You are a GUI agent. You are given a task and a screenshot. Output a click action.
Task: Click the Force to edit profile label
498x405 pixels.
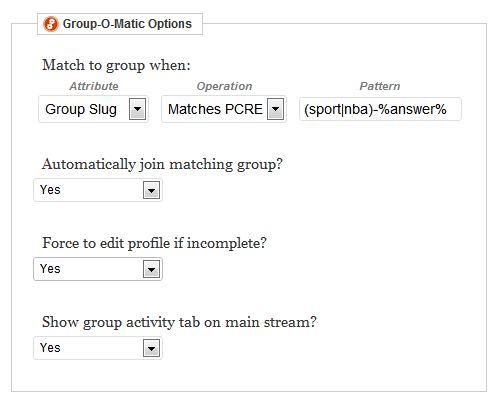click(x=154, y=243)
